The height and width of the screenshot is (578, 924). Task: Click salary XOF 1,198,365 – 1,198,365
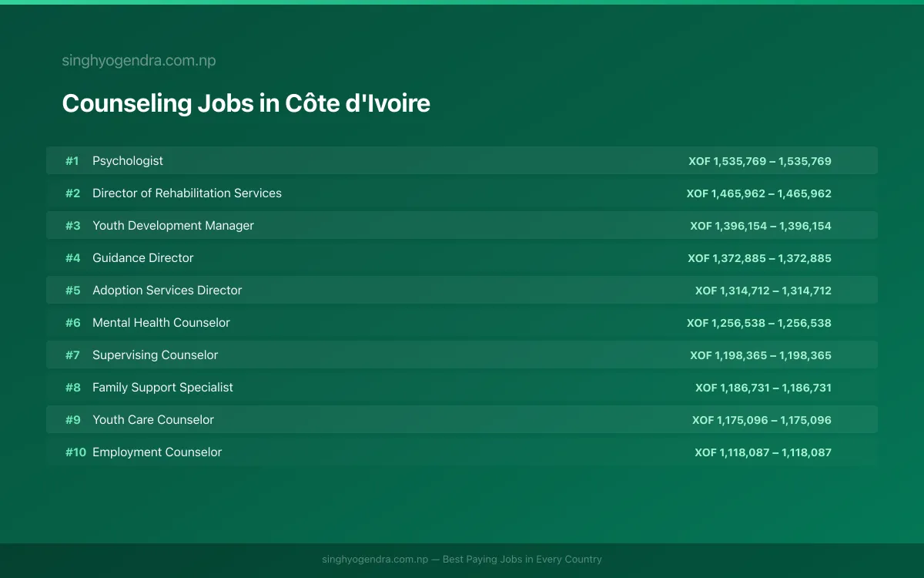[x=761, y=355]
